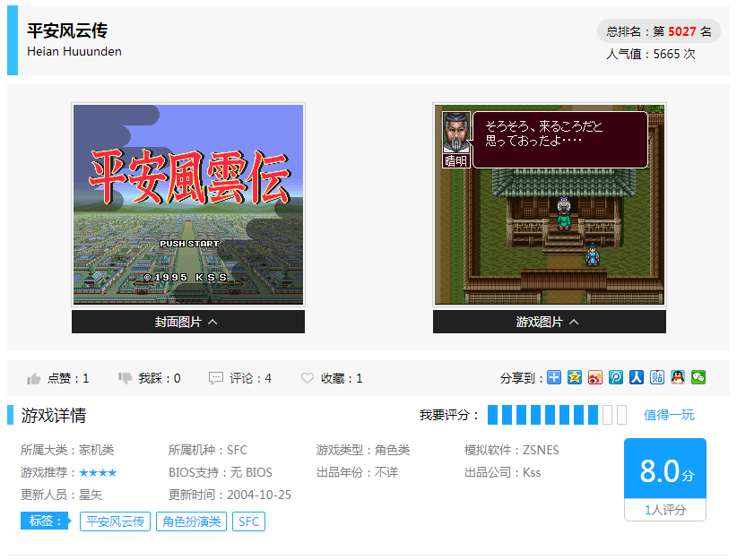This screenshot has height=560, width=737.
Task: Click the thumbs-down dislike icon
Action: [x=125, y=378]
